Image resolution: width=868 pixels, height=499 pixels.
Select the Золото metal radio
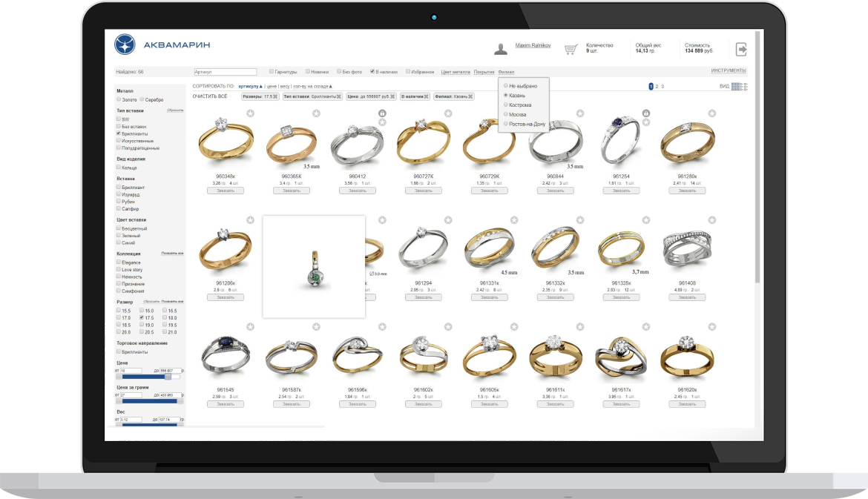tap(119, 99)
